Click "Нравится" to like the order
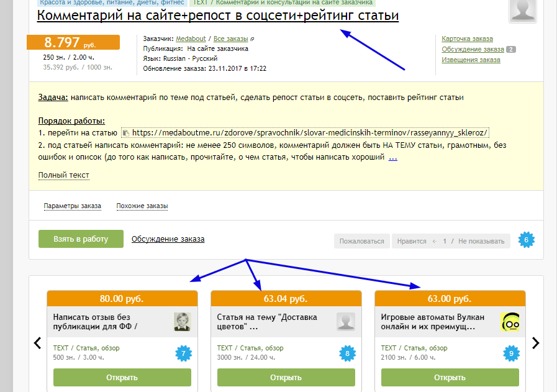 point(411,241)
